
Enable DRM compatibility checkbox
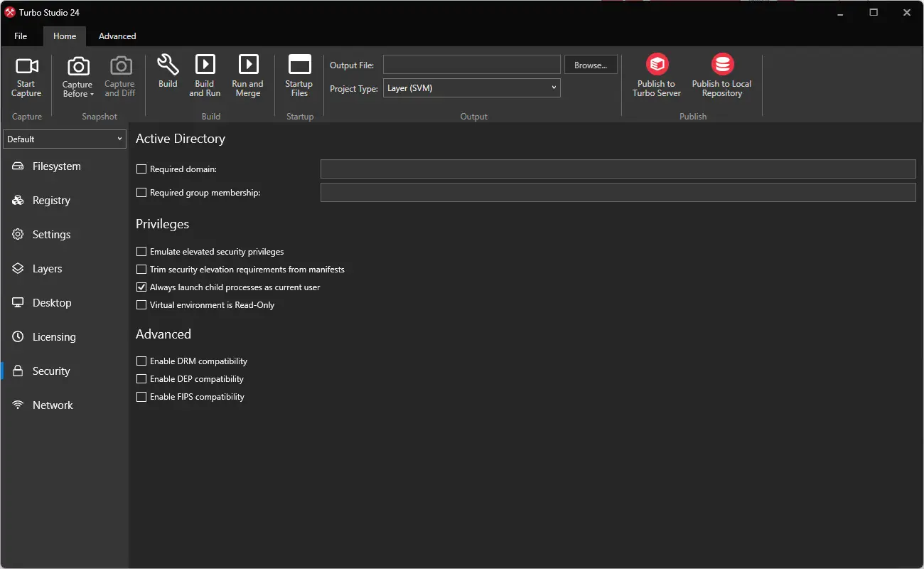[x=141, y=361]
